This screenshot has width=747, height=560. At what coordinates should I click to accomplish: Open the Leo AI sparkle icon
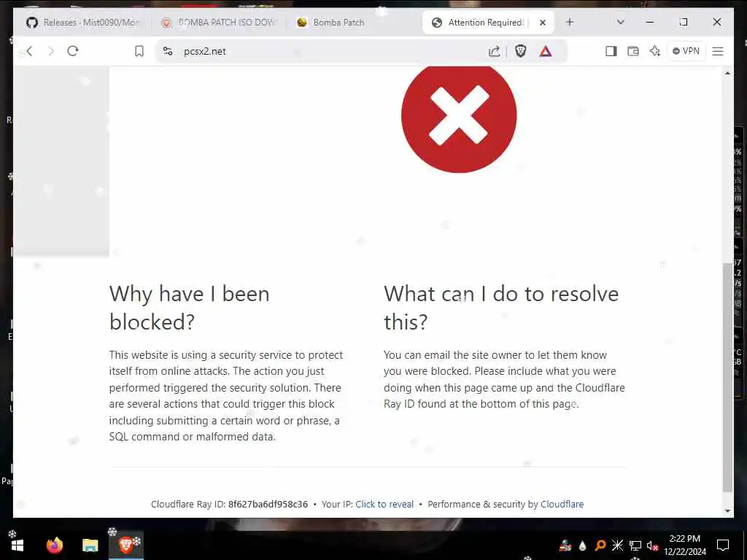655,51
